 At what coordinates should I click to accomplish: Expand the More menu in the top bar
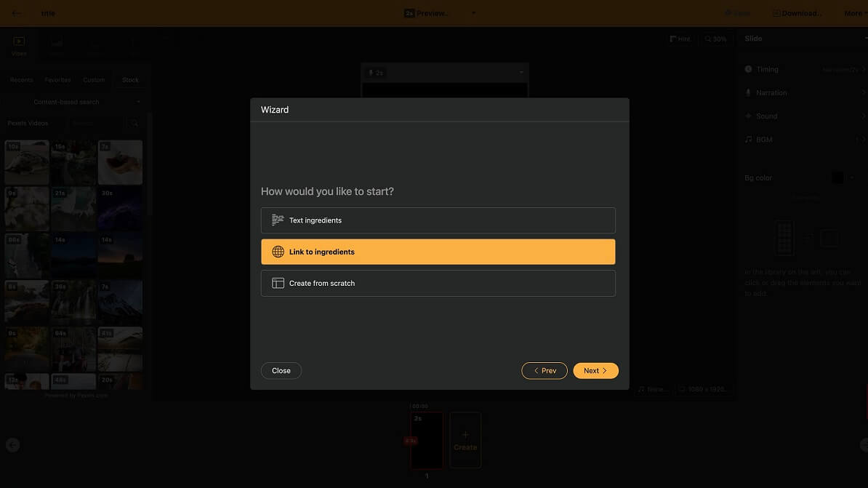854,13
